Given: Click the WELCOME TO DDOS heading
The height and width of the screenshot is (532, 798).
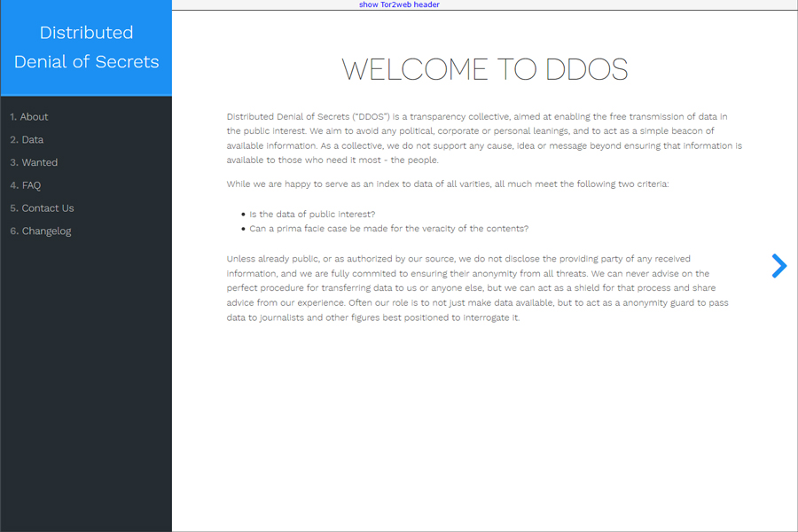Looking at the screenshot, I should tap(484, 69).
